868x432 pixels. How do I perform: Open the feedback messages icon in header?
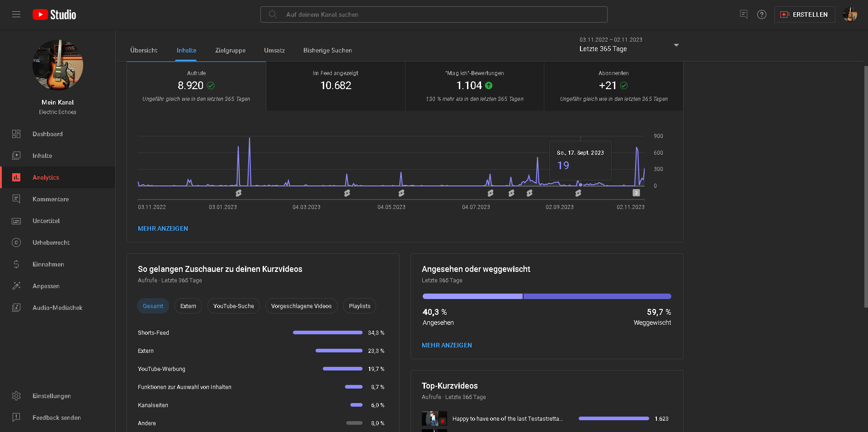pos(743,14)
